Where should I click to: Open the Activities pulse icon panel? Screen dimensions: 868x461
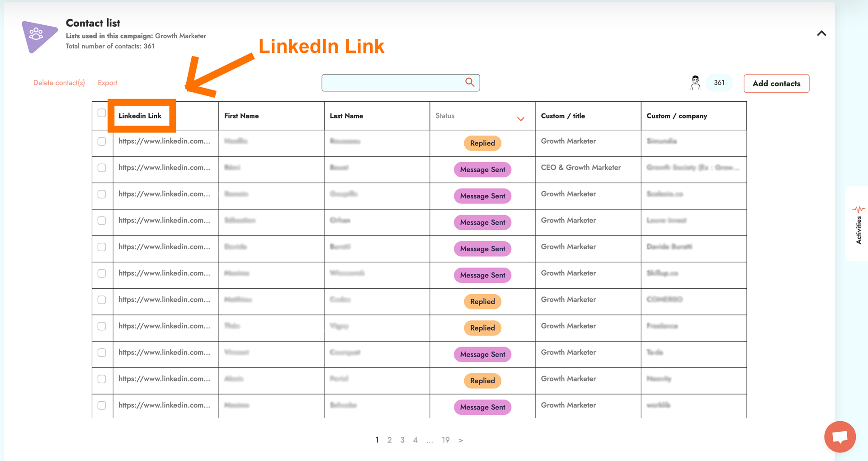(859, 209)
